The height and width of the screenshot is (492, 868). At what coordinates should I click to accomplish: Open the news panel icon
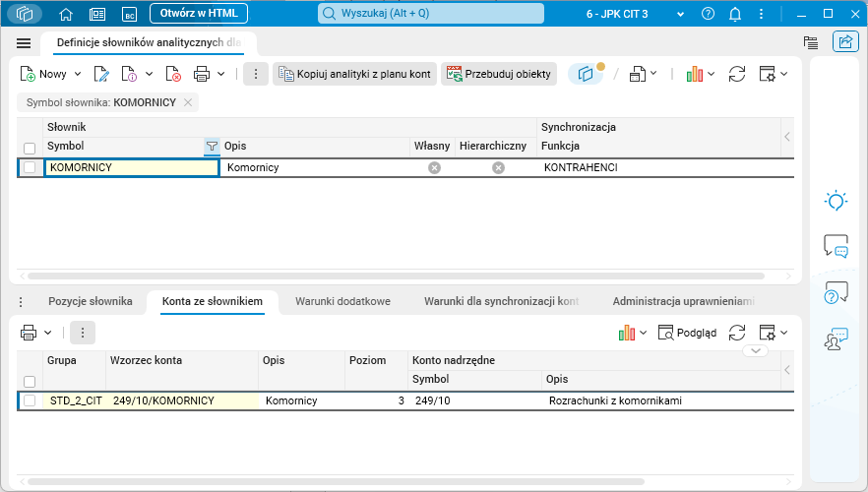coord(97,15)
